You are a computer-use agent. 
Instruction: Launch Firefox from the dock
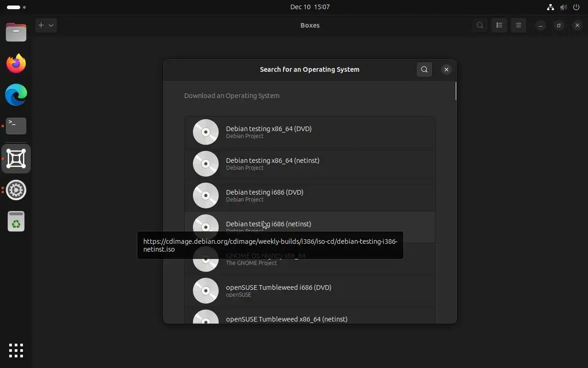[x=16, y=63]
